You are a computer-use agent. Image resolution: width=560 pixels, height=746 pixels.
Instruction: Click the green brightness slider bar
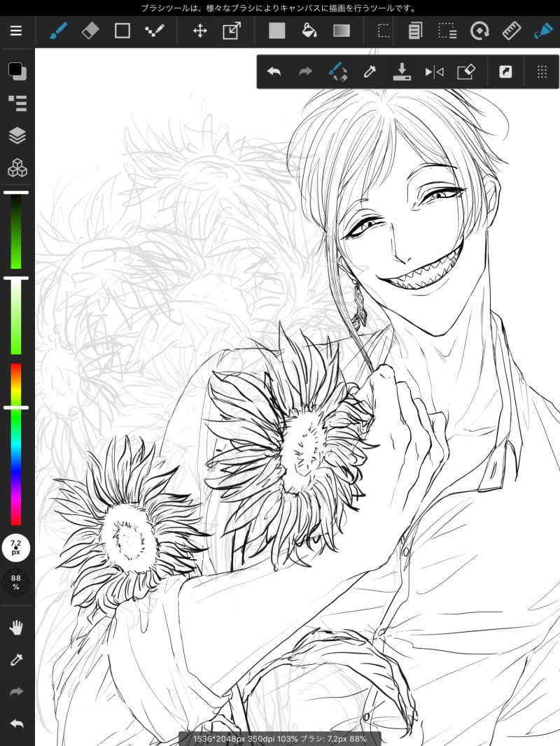point(16,231)
